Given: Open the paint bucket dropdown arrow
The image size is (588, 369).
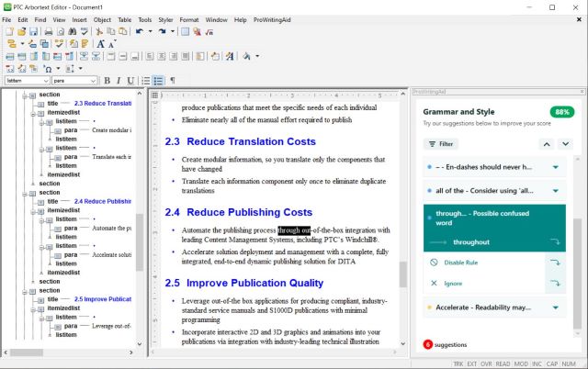Looking at the screenshot, I should [257, 56].
